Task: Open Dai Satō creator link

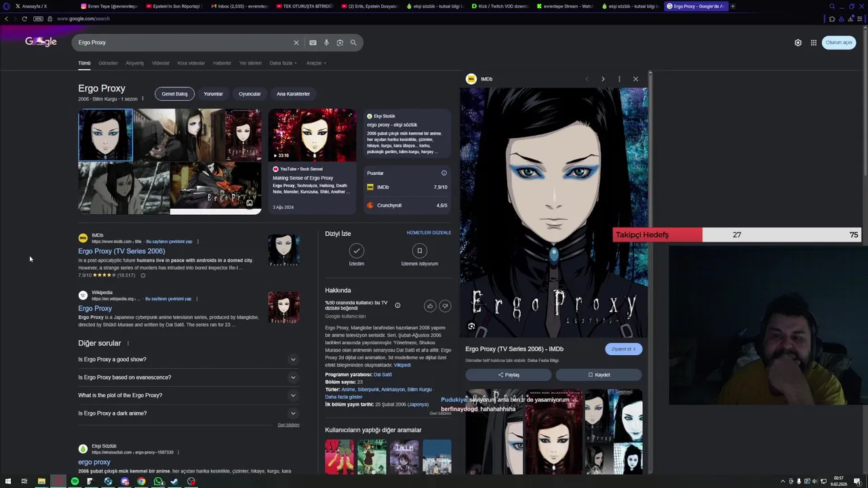Action: 382,375
